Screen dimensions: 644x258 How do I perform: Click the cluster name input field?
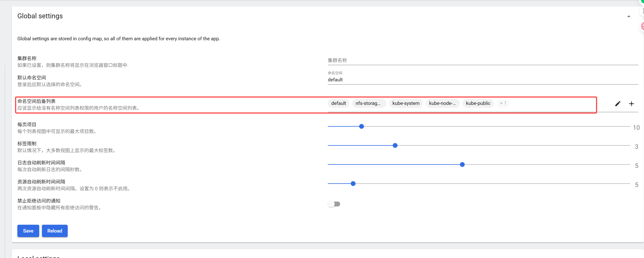(483, 60)
